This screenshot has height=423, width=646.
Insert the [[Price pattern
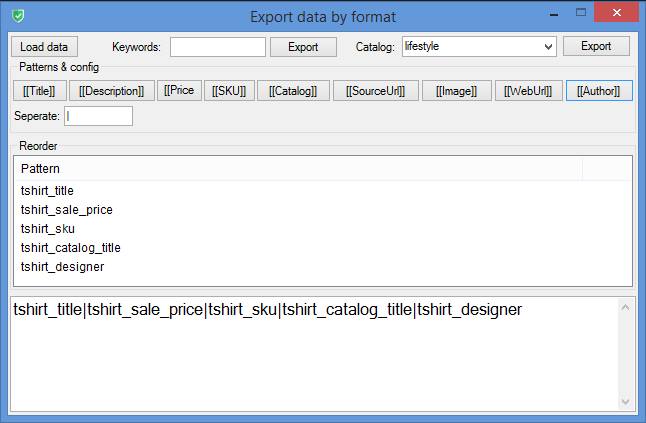(x=179, y=91)
